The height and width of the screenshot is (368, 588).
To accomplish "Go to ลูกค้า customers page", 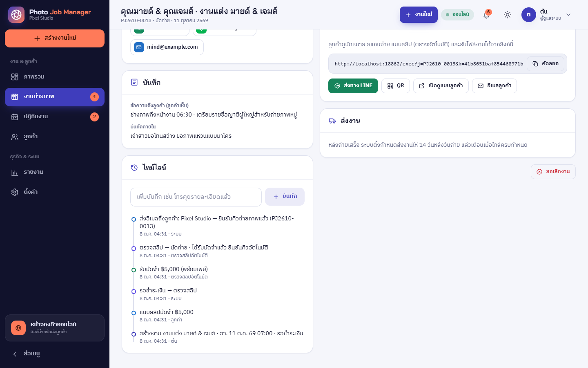I will pos(55,137).
